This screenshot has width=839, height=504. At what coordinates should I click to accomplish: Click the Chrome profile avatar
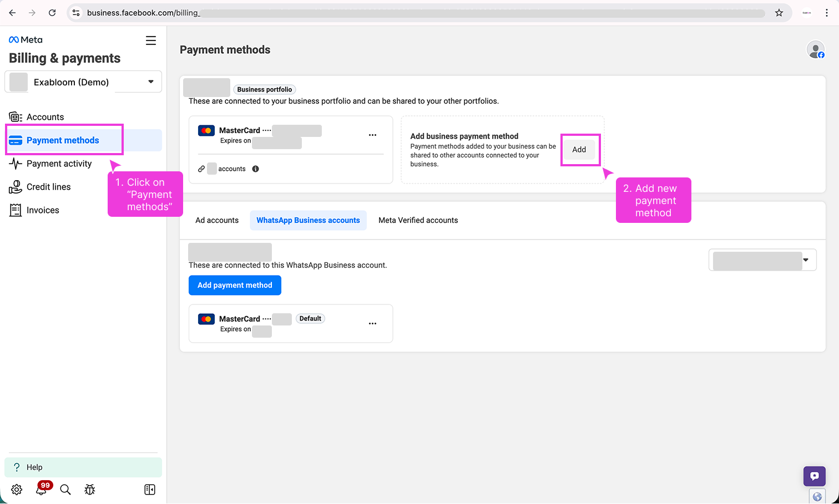807,13
